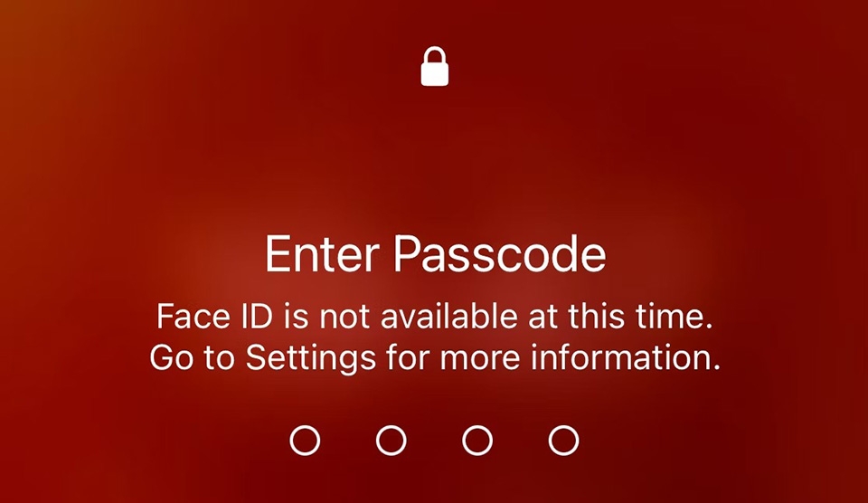The height and width of the screenshot is (503, 868).
Task: Select the first passcode digit circle
Action: point(305,441)
